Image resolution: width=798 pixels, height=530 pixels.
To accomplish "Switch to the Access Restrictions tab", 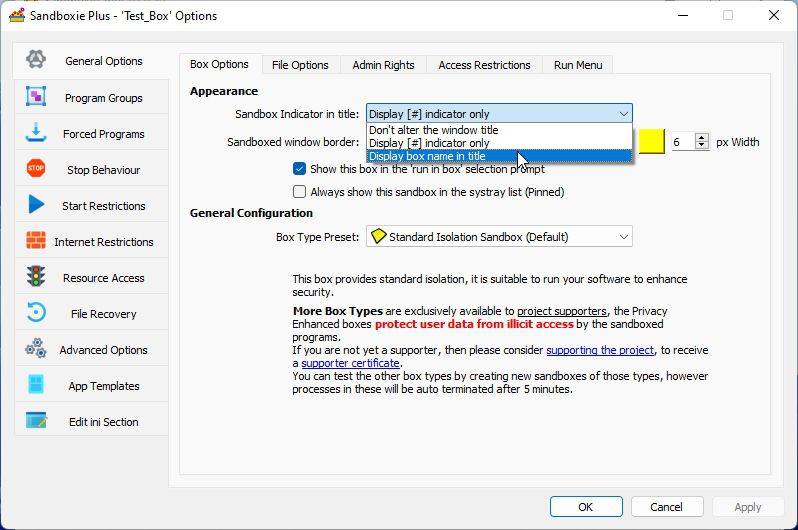I will [x=484, y=65].
